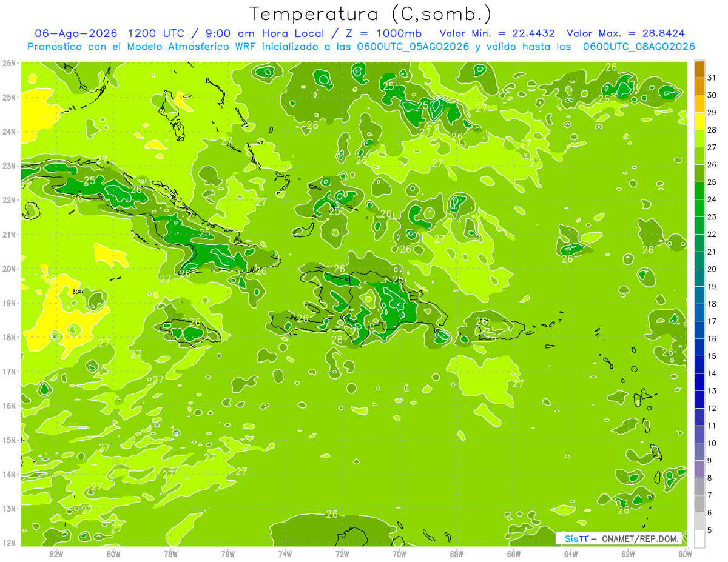Click the "74W" longitude axis label

(285, 553)
